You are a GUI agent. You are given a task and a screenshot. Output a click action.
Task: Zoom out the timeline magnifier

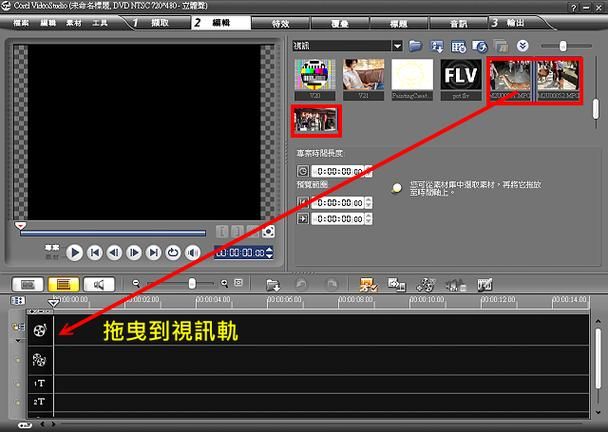(x=136, y=283)
